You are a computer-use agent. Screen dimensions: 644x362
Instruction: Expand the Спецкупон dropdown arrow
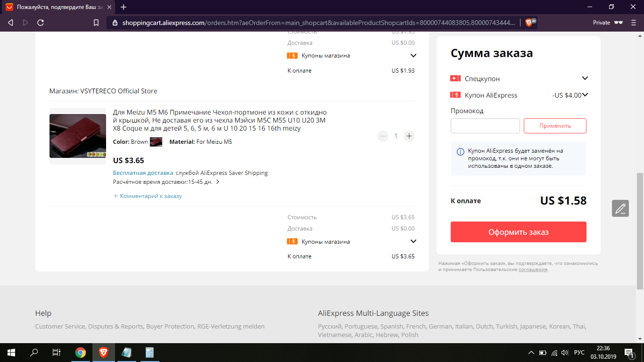[x=585, y=78]
